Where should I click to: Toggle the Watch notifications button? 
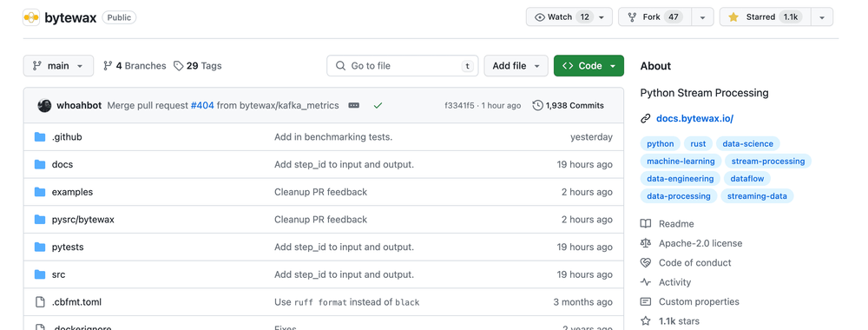pyautogui.click(x=569, y=17)
